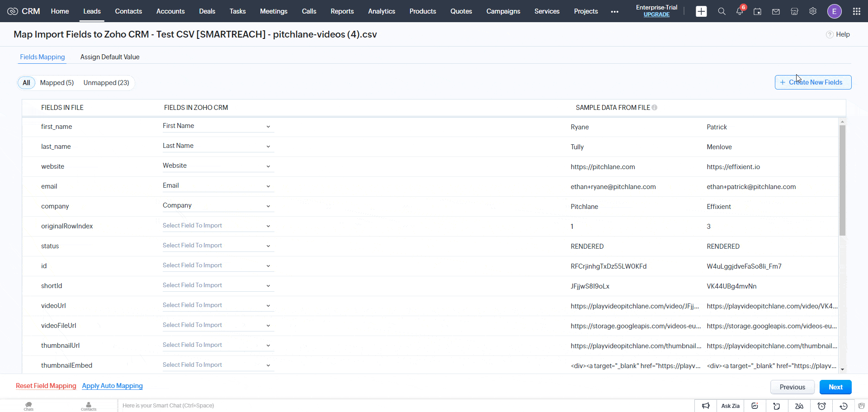The height and width of the screenshot is (412, 868).
Task: Open the Deals module tab
Action: pyautogui.click(x=207, y=11)
